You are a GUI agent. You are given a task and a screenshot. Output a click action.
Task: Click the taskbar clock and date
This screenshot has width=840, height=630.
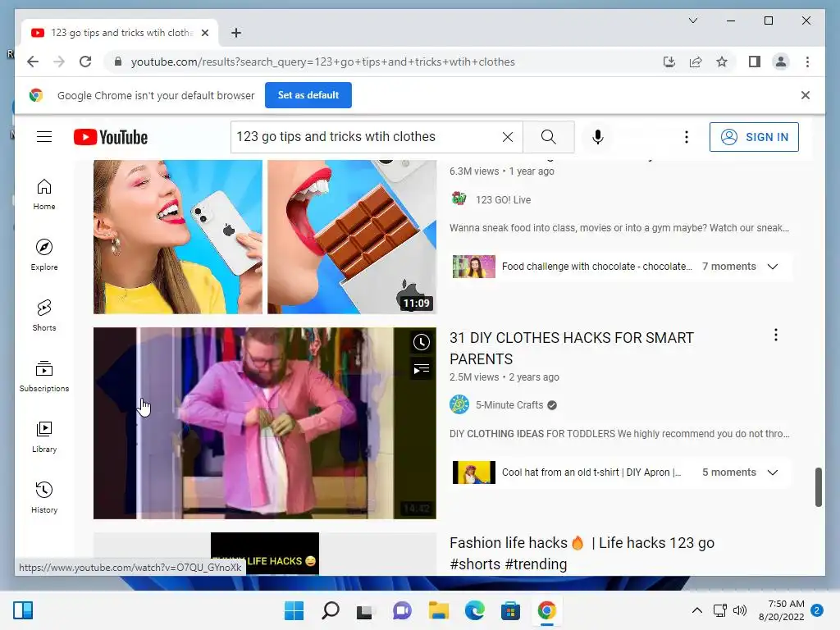click(781, 610)
